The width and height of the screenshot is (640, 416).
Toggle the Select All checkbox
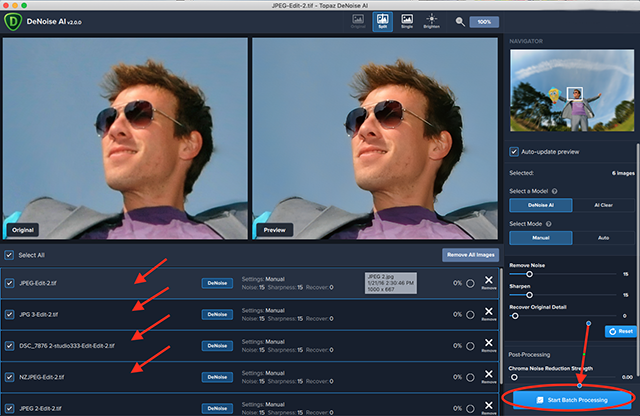(x=9, y=255)
